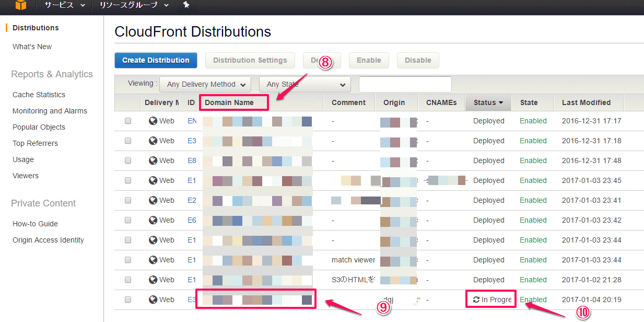Viewport: 644px width, 322px height.
Task: Open distribution ID link E6
Action: click(192, 220)
